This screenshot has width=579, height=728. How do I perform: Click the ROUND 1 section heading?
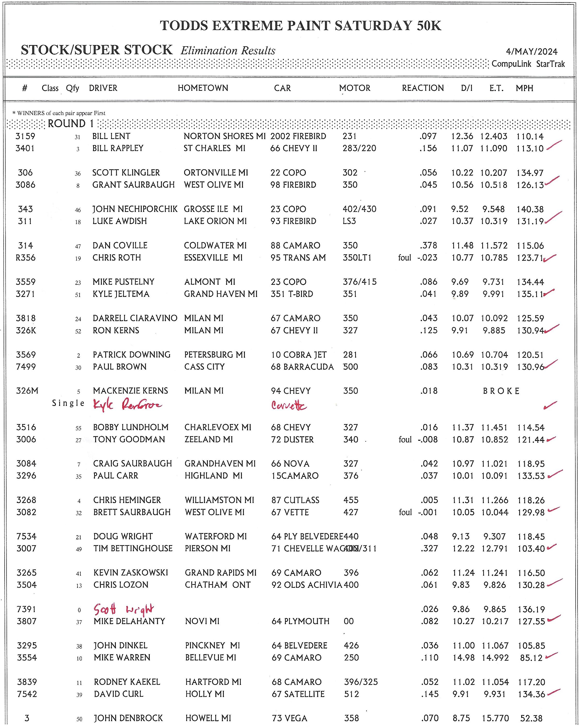point(70,124)
